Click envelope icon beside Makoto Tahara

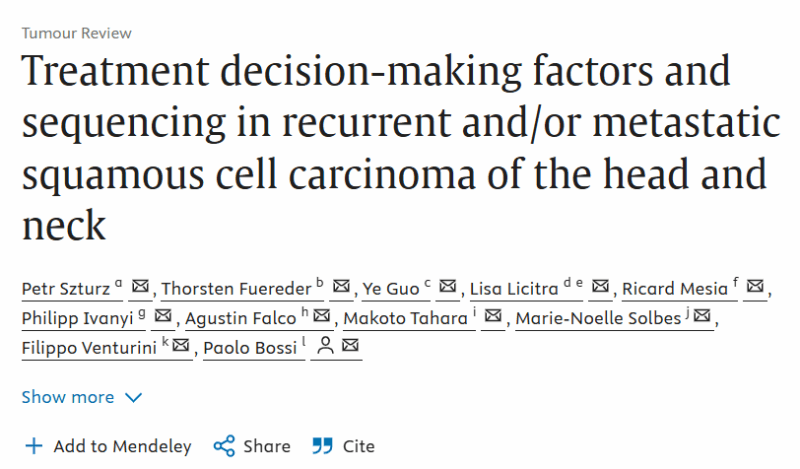493,316
